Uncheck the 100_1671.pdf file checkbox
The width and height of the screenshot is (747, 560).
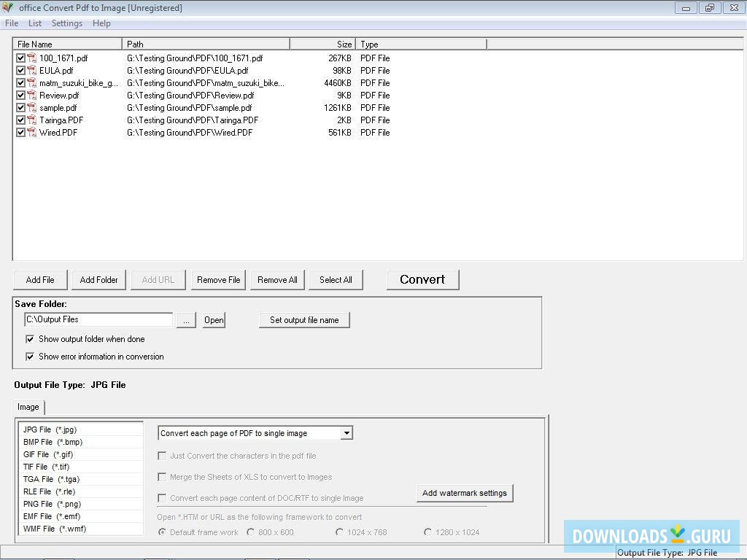coord(20,58)
